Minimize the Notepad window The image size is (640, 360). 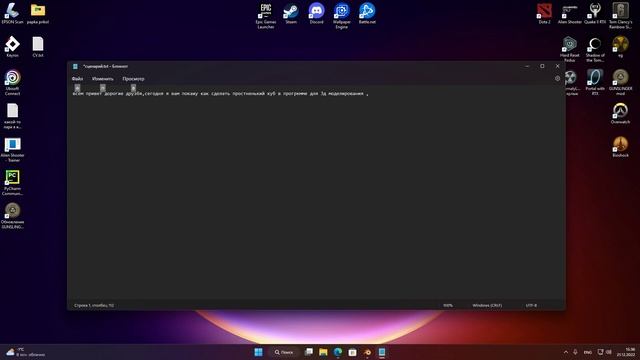pos(527,66)
